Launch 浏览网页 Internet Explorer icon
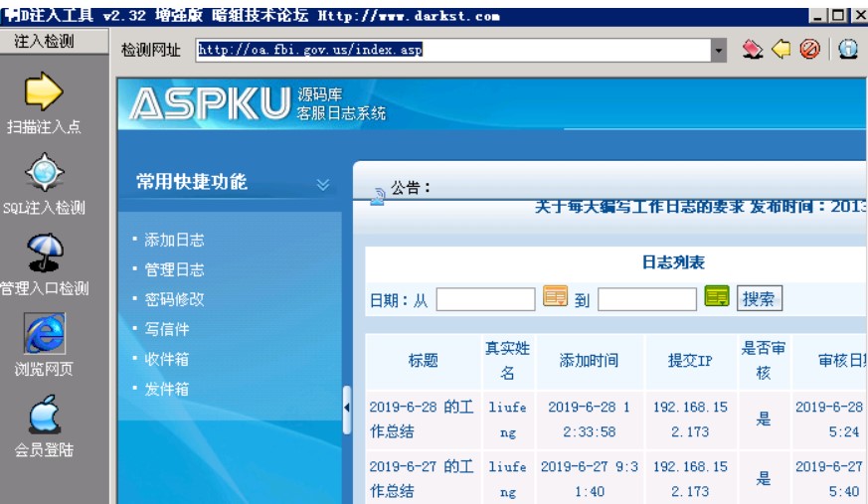 (x=45, y=334)
